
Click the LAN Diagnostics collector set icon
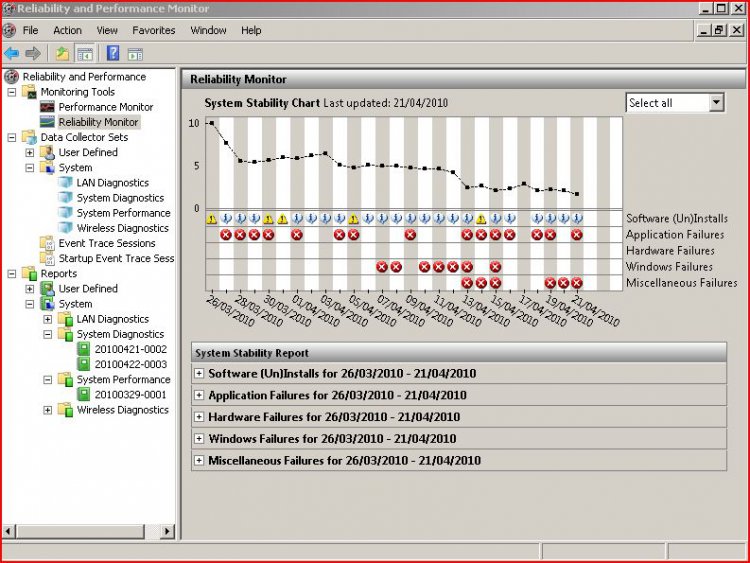[x=65, y=182]
